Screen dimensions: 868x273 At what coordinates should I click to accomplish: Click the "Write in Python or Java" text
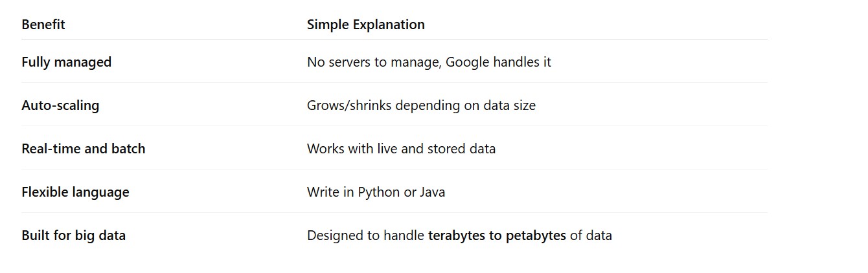pyautogui.click(x=376, y=192)
